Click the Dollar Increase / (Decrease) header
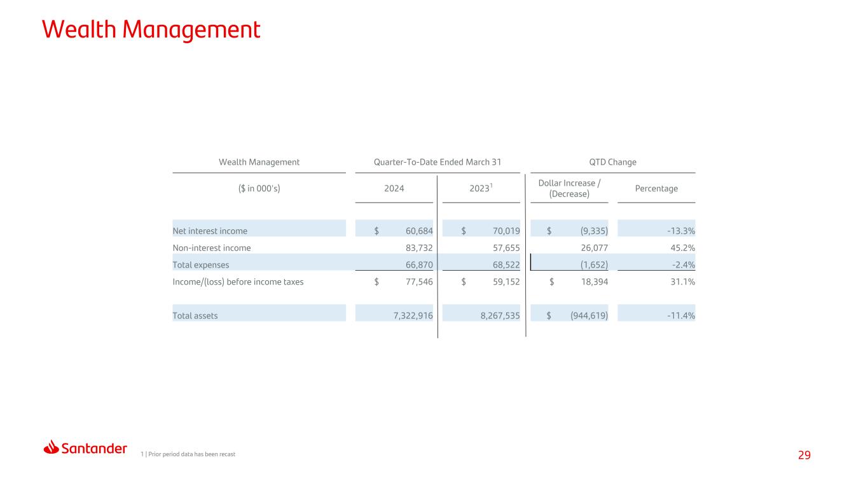 tap(570, 188)
